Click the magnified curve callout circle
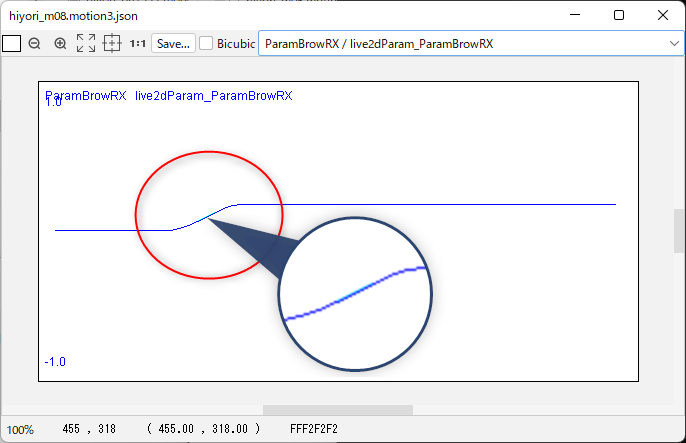The width and height of the screenshot is (686, 443). pyautogui.click(x=355, y=295)
